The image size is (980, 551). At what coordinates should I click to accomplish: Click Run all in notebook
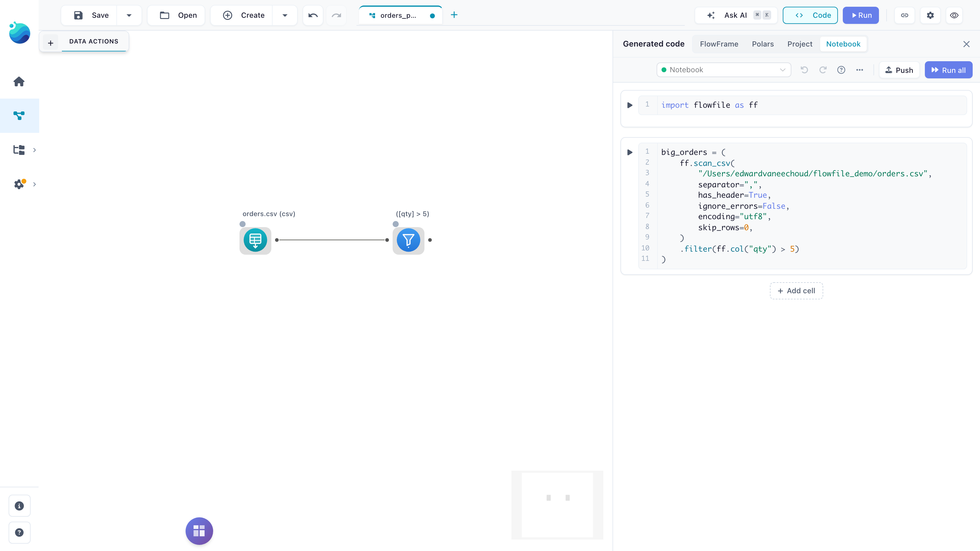point(948,70)
